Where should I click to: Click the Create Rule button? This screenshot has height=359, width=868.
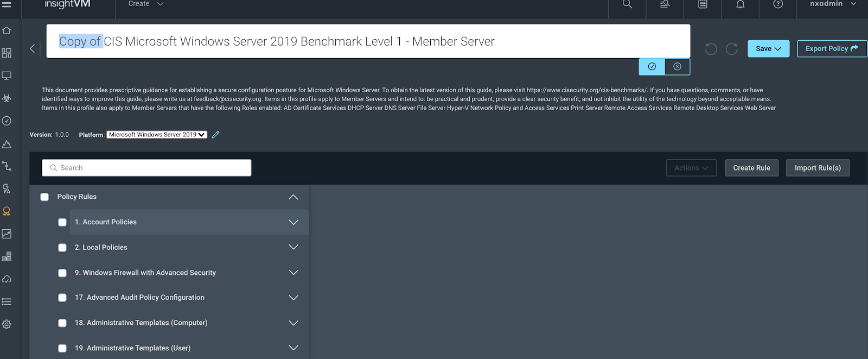coord(751,168)
